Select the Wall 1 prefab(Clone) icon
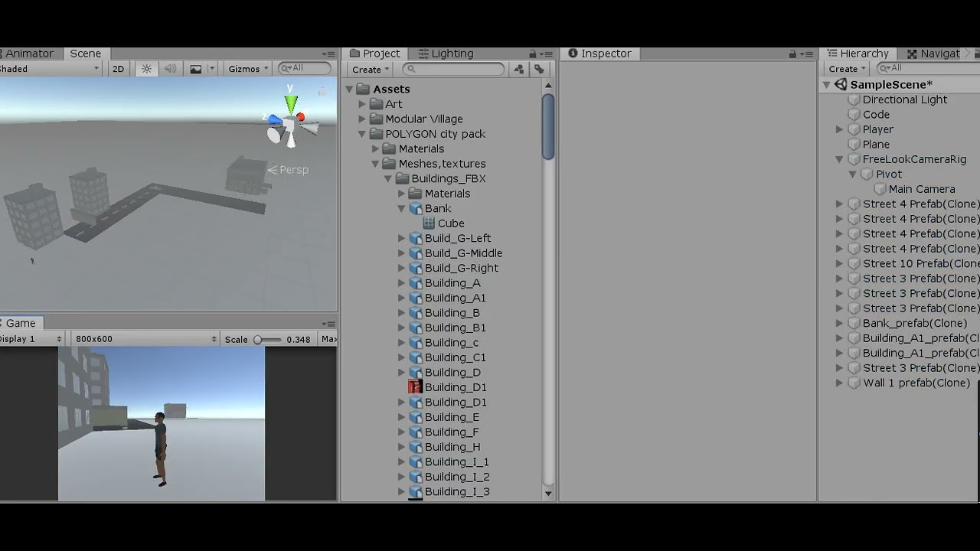 pyautogui.click(x=854, y=383)
